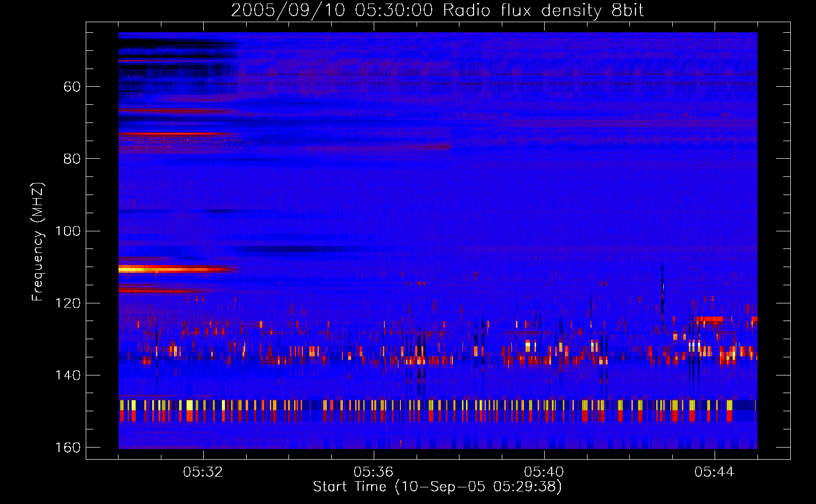Click the 'Start Time (10-Sep-05 05:29:38)' axis label
Viewport: 816px width, 504px height.
pos(437,487)
